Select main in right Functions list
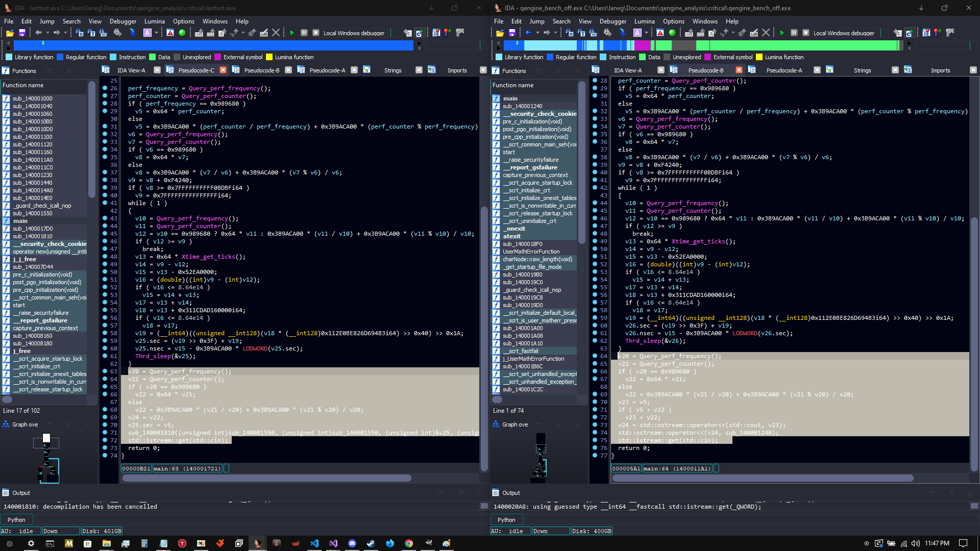Viewport: 980px width, 551px height. [510, 98]
